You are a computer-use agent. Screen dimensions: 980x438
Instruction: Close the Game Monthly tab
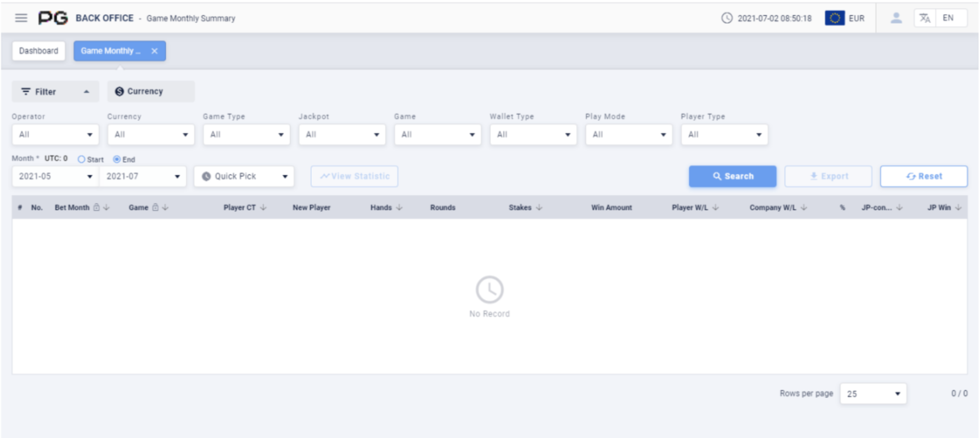coord(155,51)
